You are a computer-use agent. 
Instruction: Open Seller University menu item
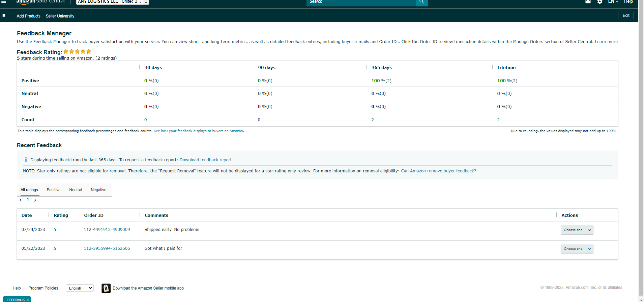point(60,16)
